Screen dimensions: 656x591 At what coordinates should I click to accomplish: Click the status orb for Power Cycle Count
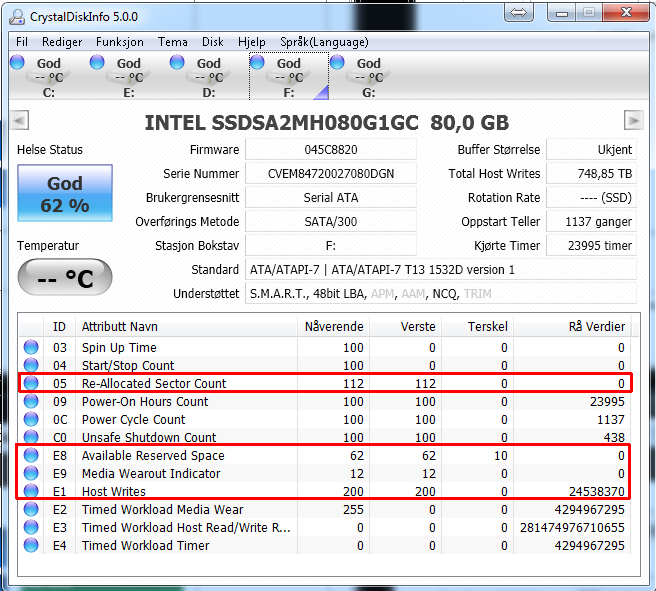coord(31,419)
